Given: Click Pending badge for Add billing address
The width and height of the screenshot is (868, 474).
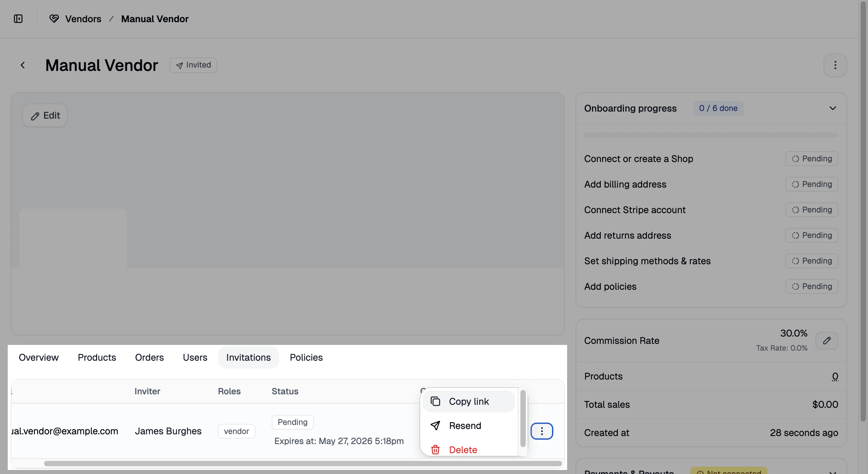Looking at the screenshot, I should tap(812, 184).
